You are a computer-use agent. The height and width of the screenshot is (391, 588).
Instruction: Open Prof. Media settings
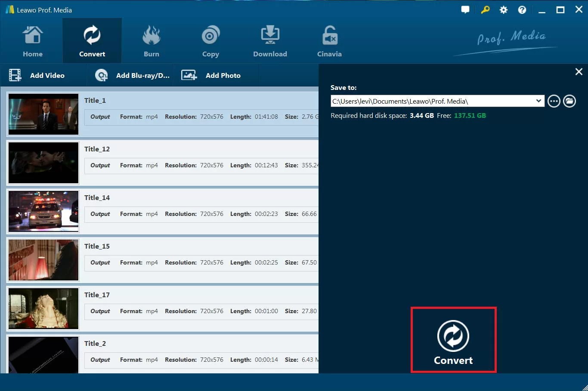[503, 9]
